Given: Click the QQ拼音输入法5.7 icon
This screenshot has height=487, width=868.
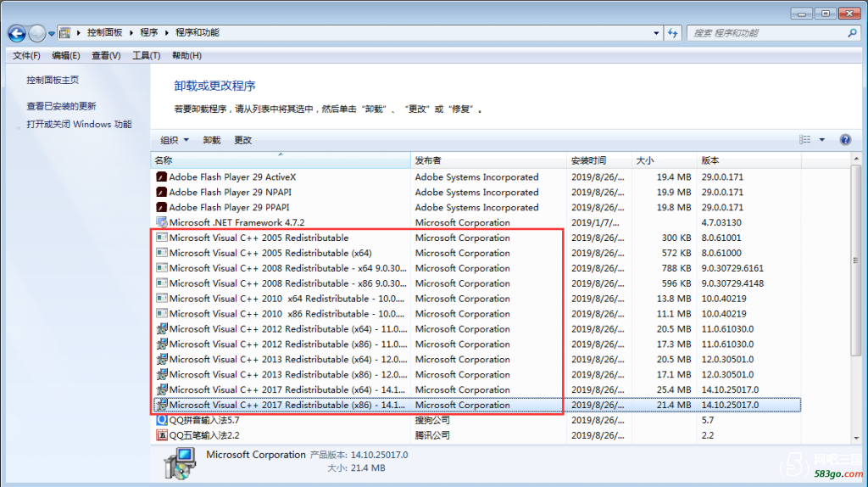Looking at the screenshot, I should coord(162,420).
